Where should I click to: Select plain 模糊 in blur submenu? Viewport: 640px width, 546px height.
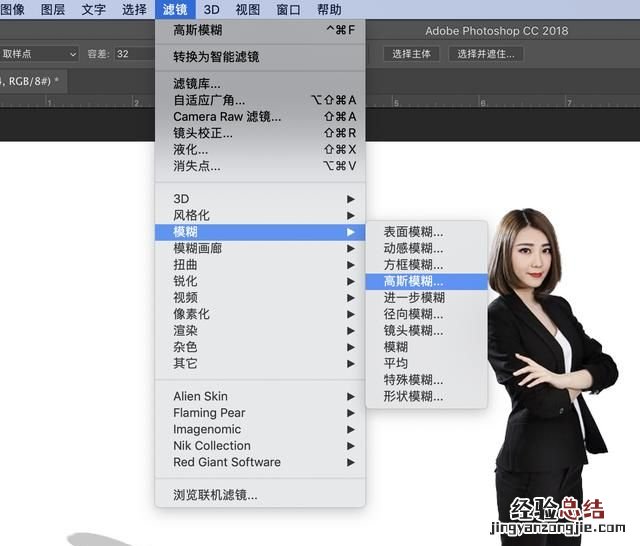pos(427,347)
